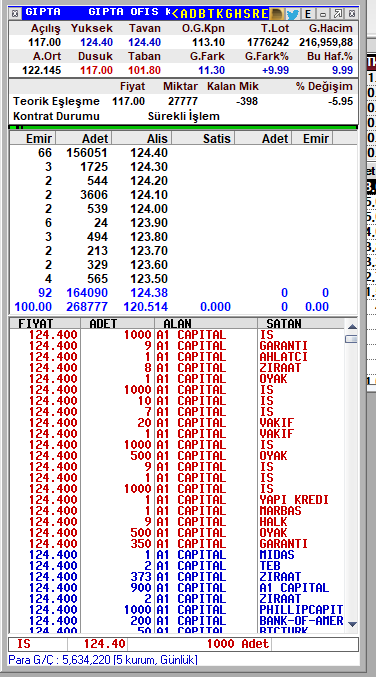Click the 'SATAN' column header in trades list
Image resolution: width=376 pixels, height=677 pixels.
click(x=301, y=323)
